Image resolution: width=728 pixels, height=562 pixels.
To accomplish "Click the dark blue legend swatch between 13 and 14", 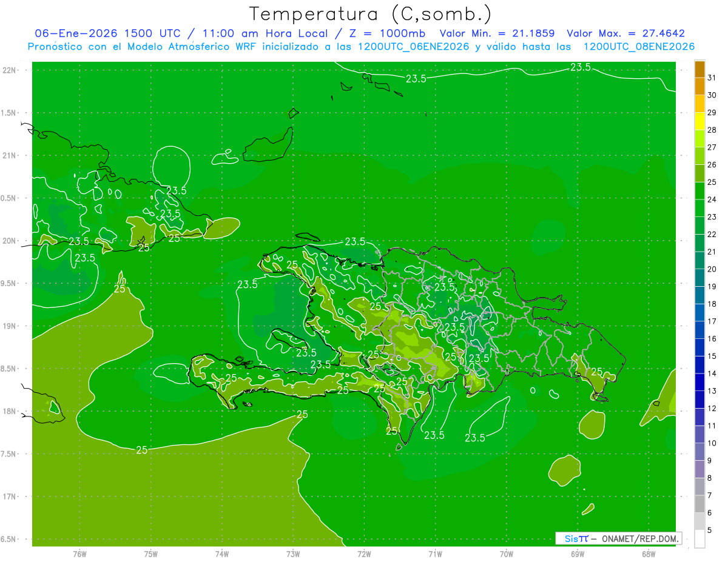I will tap(699, 382).
